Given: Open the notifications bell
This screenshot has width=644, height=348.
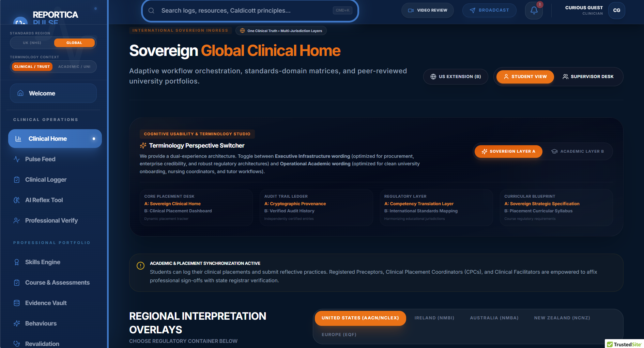Looking at the screenshot, I should pyautogui.click(x=534, y=10).
